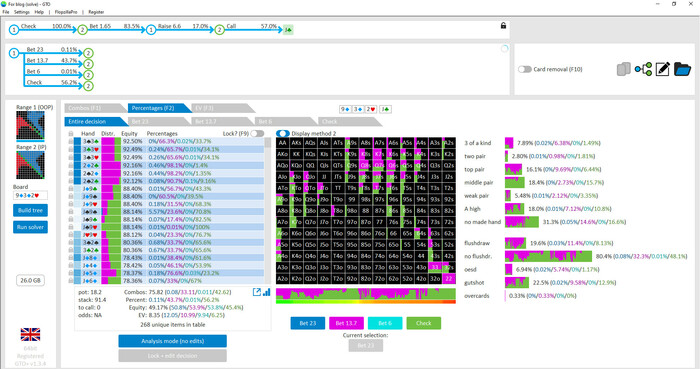Open the blue folder icon

pyautogui.click(x=682, y=69)
